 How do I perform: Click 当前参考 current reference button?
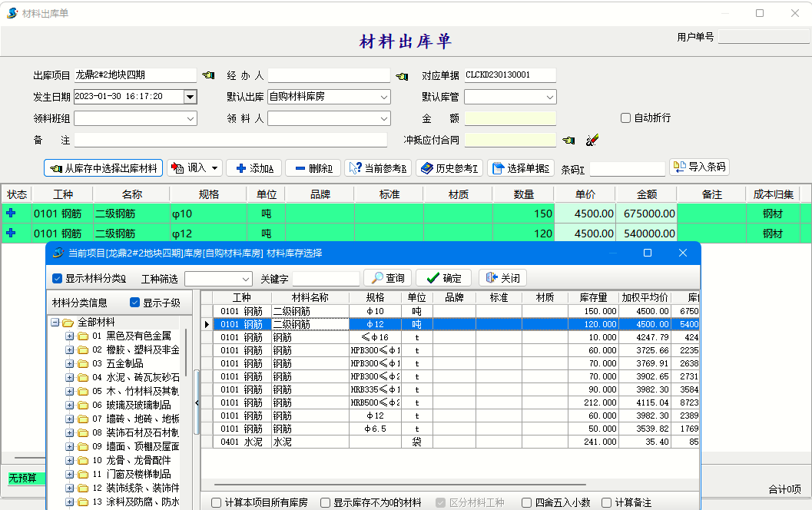tap(377, 168)
